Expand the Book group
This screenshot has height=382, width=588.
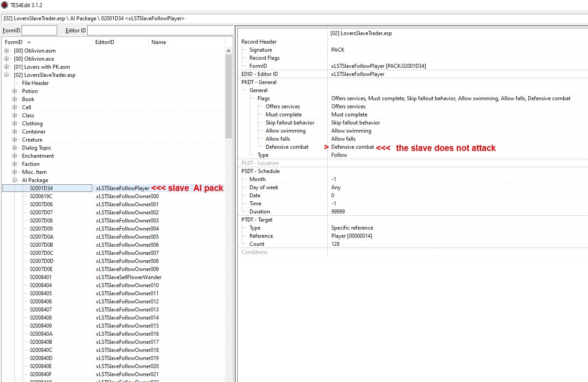[15, 99]
